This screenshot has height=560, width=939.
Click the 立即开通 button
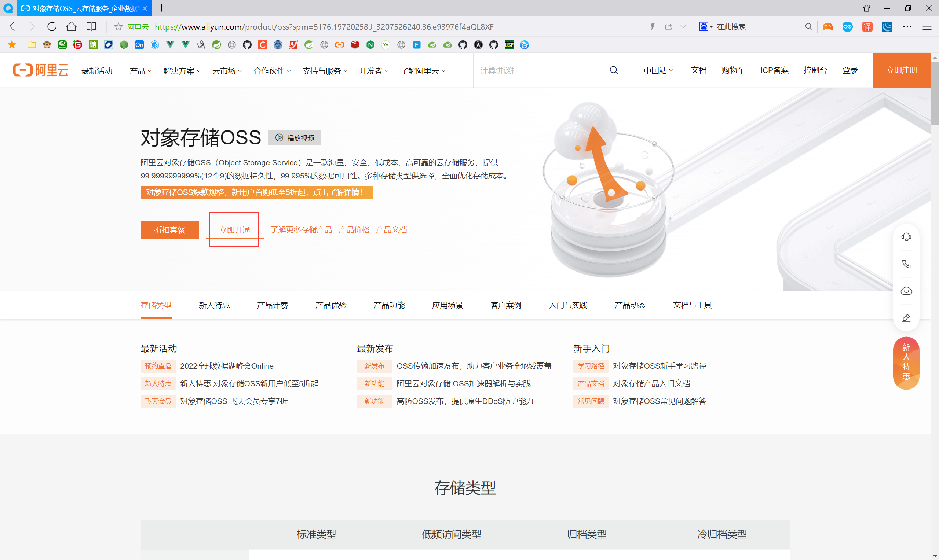coord(234,230)
